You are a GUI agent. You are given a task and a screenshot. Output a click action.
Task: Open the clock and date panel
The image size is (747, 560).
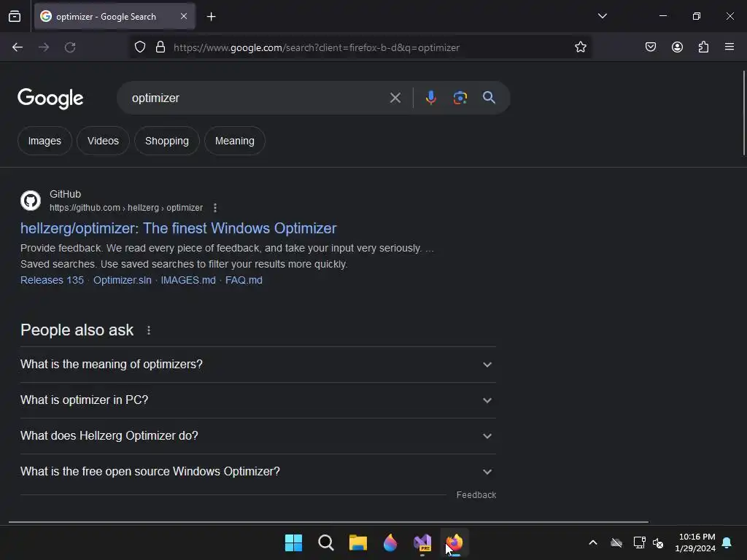click(695, 542)
